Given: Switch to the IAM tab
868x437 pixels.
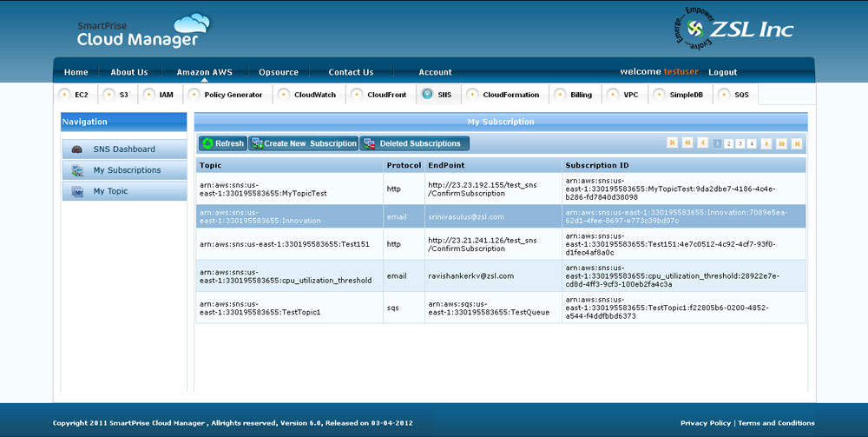Looking at the screenshot, I should (160, 95).
